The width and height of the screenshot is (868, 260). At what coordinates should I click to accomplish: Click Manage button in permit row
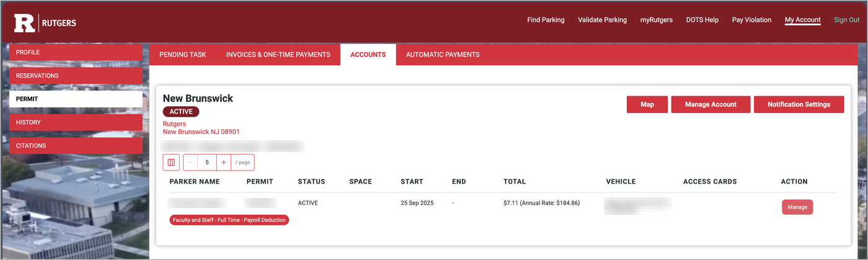[x=797, y=207]
